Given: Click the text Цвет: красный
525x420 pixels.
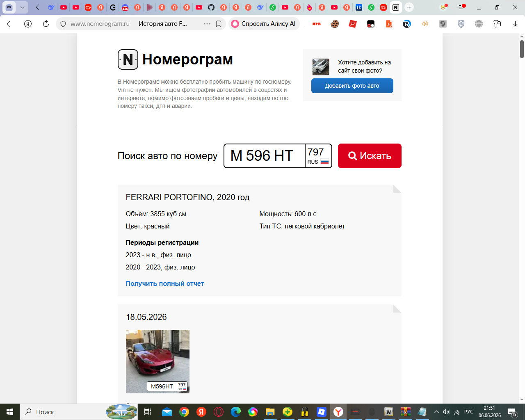Looking at the screenshot, I should (x=148, y=226).
